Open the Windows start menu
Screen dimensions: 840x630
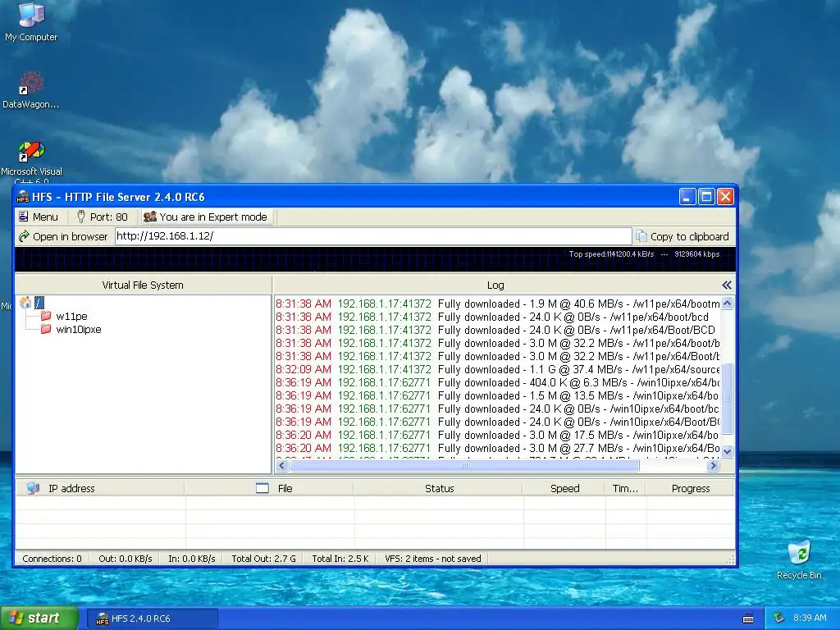pyautogui.click(x=38, y=618)
